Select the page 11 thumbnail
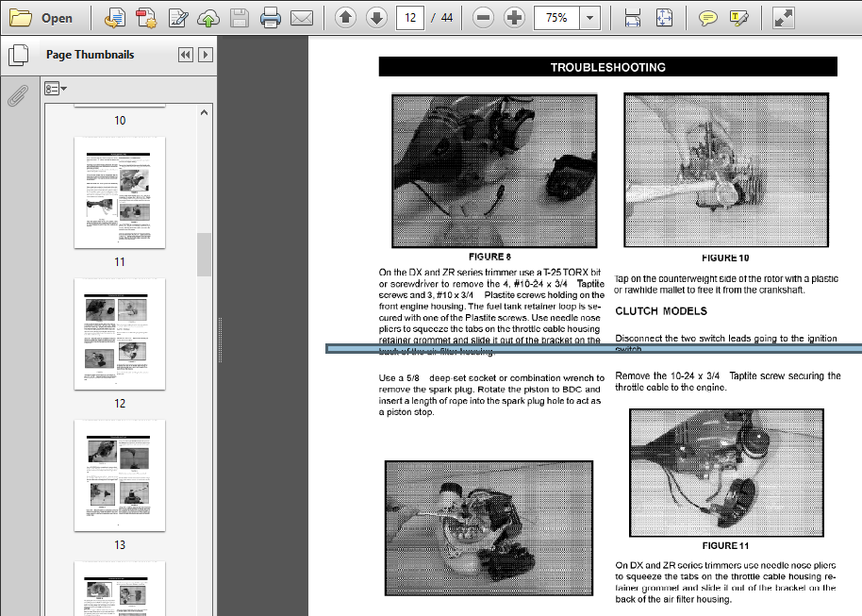 120,192
